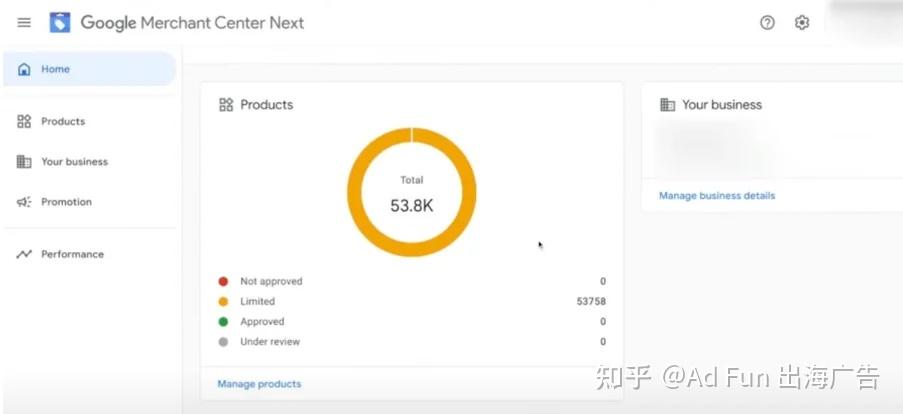Click the Google Merchant Center logo icon
Screen dimensions: 903x414
[60, 22]
